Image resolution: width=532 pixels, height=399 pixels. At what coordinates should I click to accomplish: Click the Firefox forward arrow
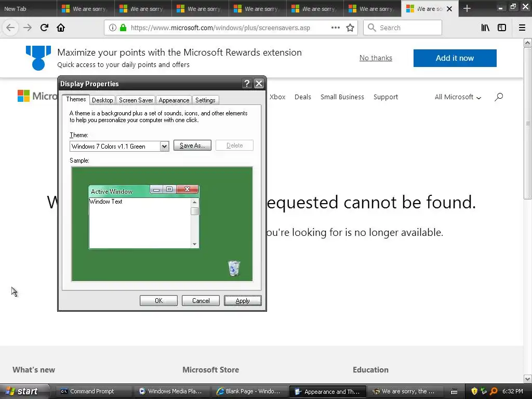tap(28, 28)
